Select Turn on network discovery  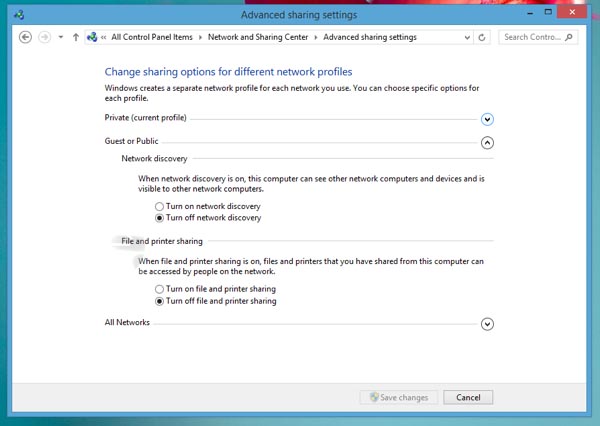tap(159, 206)
